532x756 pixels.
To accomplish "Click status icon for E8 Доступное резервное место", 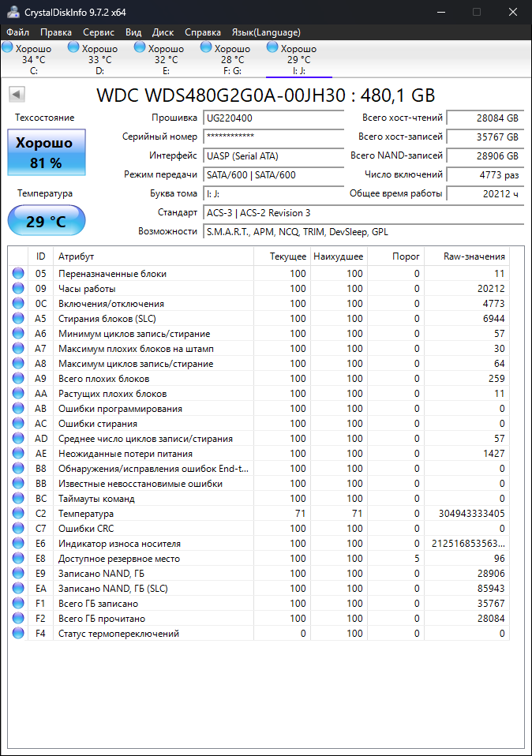I will point(18,559).
